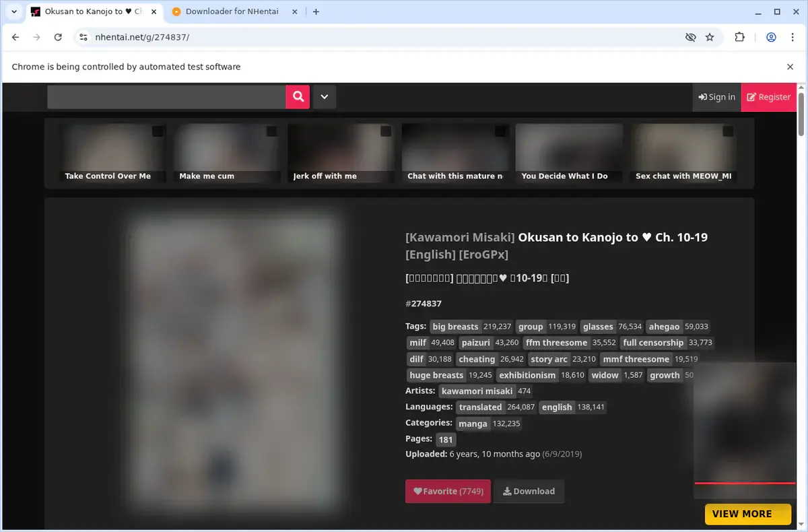Open artist kawamori misaki tag

click(485, 391)
